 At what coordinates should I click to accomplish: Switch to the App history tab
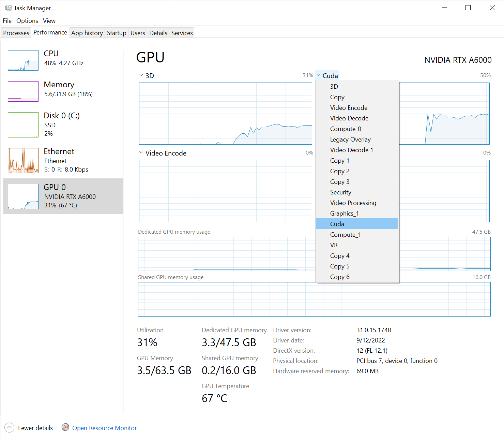[x=87, y=32]
